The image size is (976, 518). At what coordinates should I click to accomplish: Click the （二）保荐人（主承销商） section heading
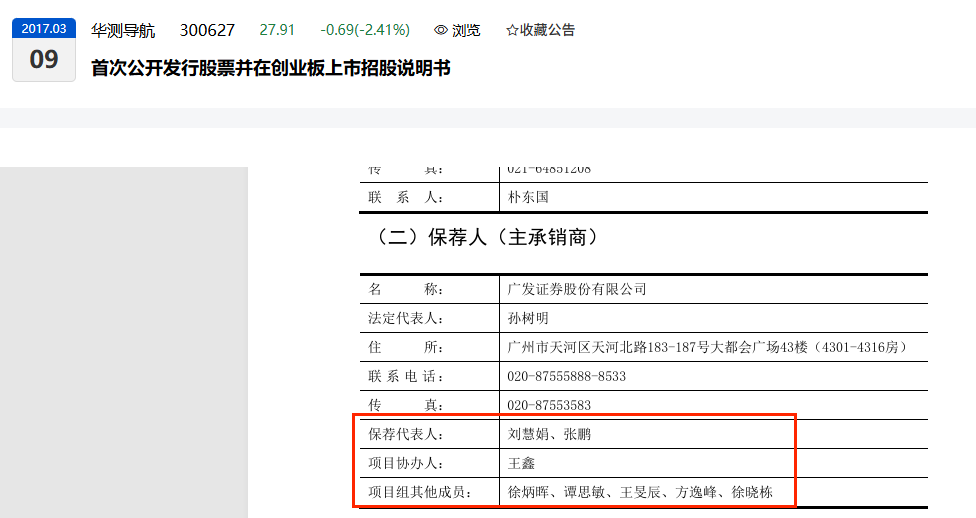click(487, 237)
